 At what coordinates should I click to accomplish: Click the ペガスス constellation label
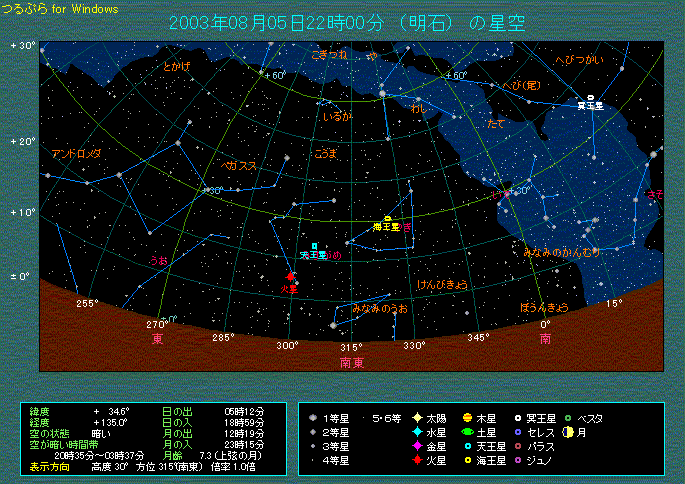click(x=240, y=165)
